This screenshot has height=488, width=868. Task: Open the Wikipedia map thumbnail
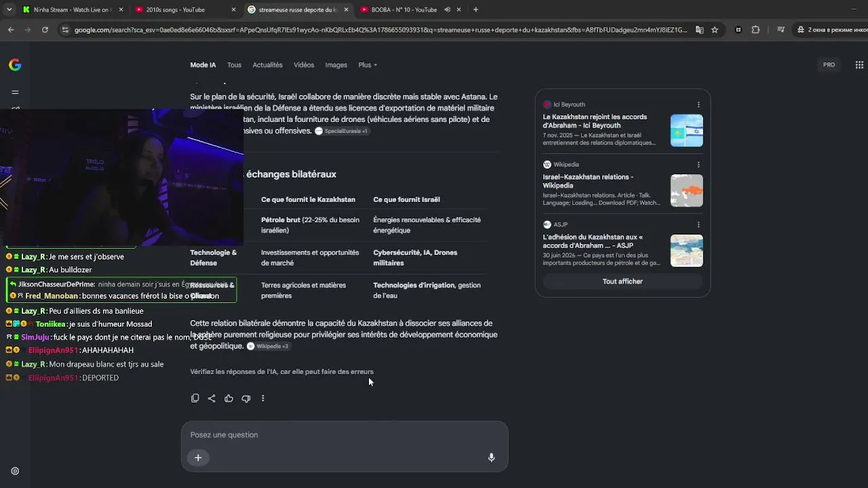click(x=687, y=190)
